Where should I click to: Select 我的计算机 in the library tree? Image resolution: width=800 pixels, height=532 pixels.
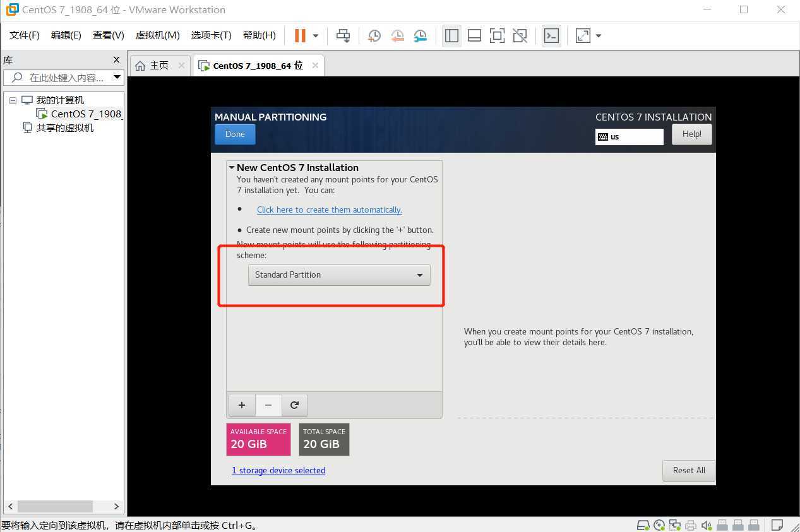pyautogui.click(x=60, y=100)
